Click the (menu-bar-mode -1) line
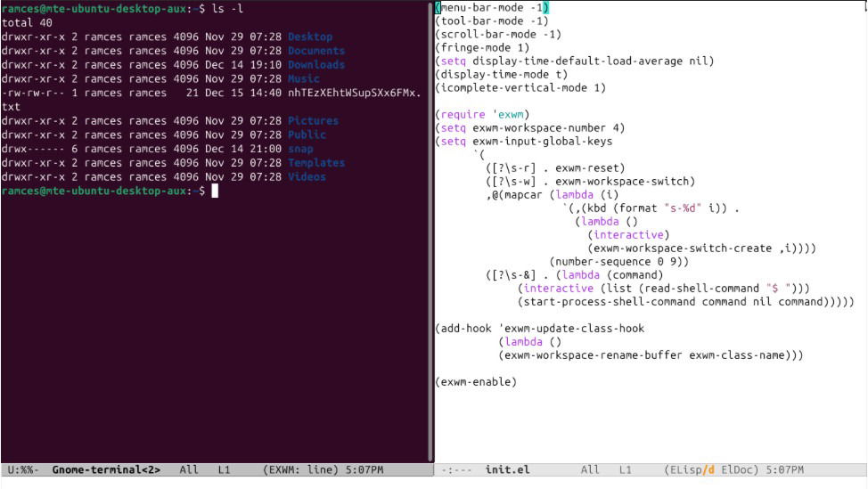The image size is (868, 489). [492, 8]
